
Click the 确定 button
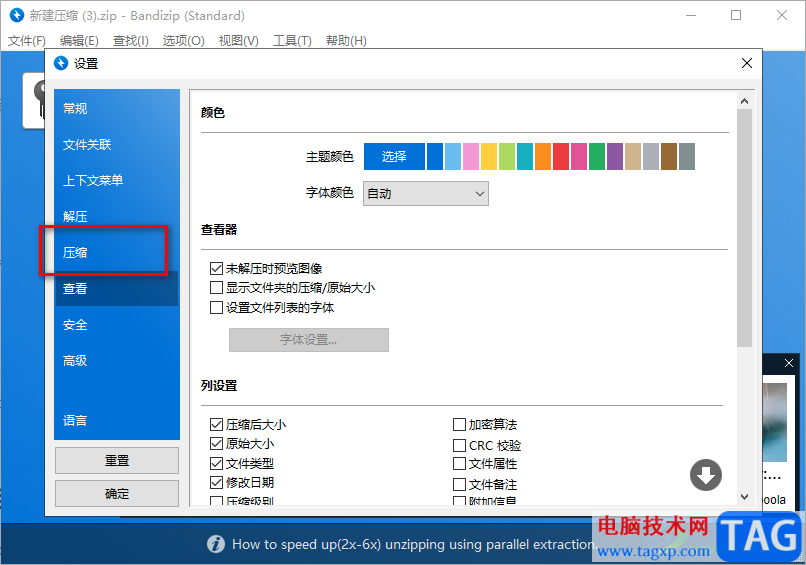coord(117,494)
